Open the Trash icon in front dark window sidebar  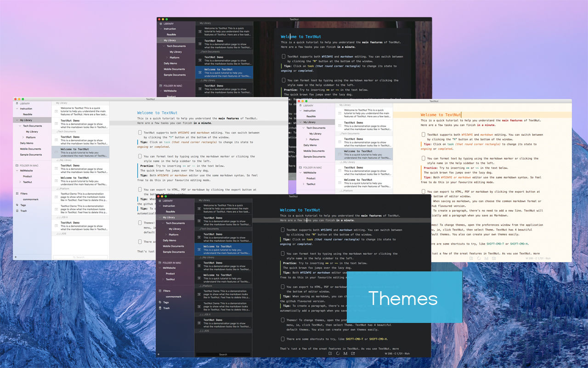(x=160, y=308)
